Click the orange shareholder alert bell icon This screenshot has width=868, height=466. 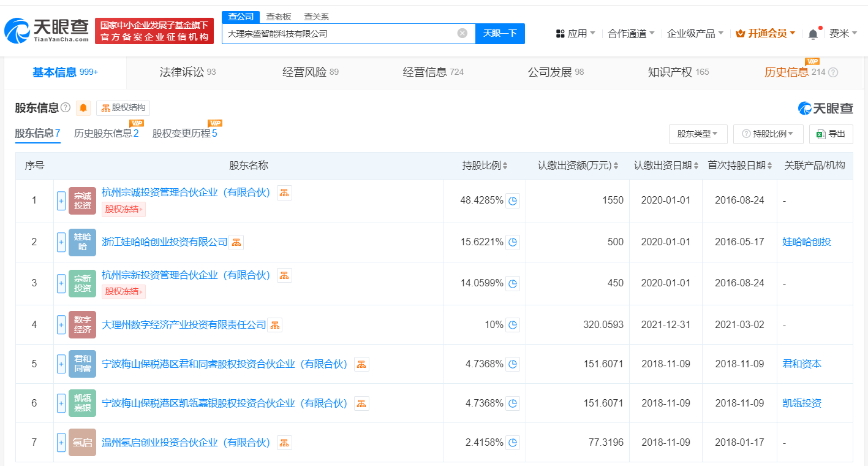coord(83,108)
